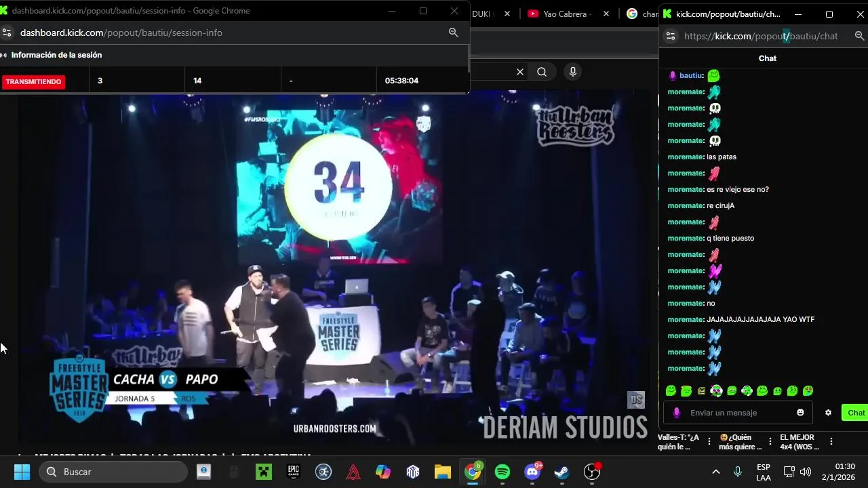Click the volume speaker icon in tray
Image resolution: width=868 pixels, height=488 pixels.
(x=806, y=472)
